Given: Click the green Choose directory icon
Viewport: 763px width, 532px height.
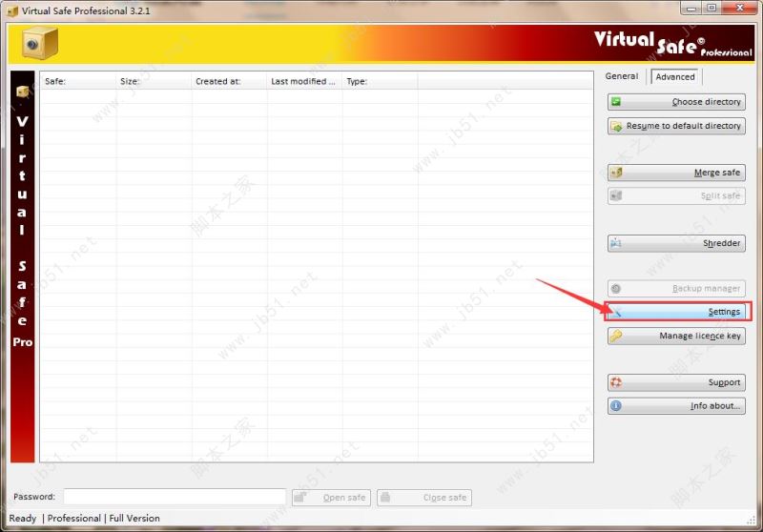Looking at the screenshot, I should click(x=616, y=102).
